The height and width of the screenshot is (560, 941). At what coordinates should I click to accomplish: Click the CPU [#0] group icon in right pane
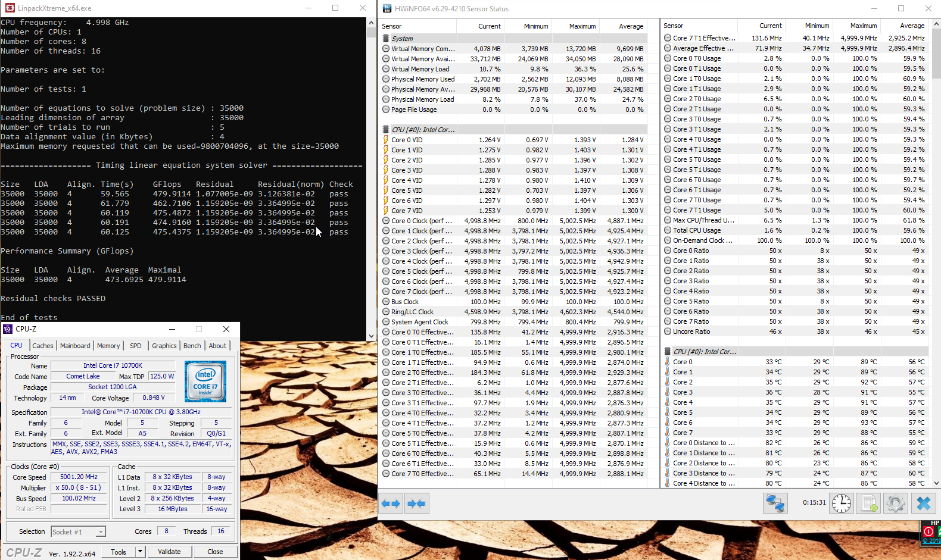tap(668, 352)
